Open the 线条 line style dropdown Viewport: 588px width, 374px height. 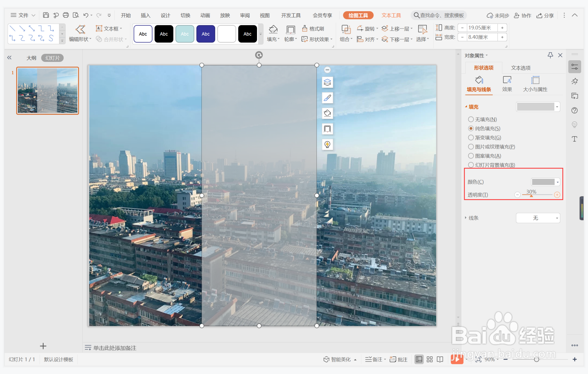click(538, 218)
